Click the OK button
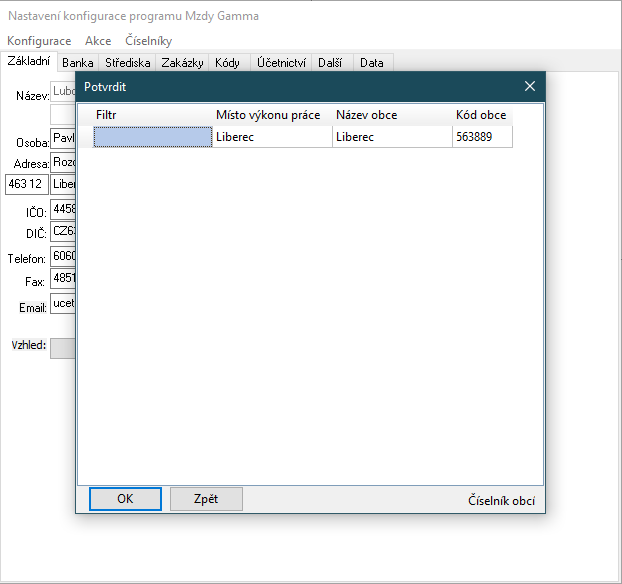 (125, 499)
